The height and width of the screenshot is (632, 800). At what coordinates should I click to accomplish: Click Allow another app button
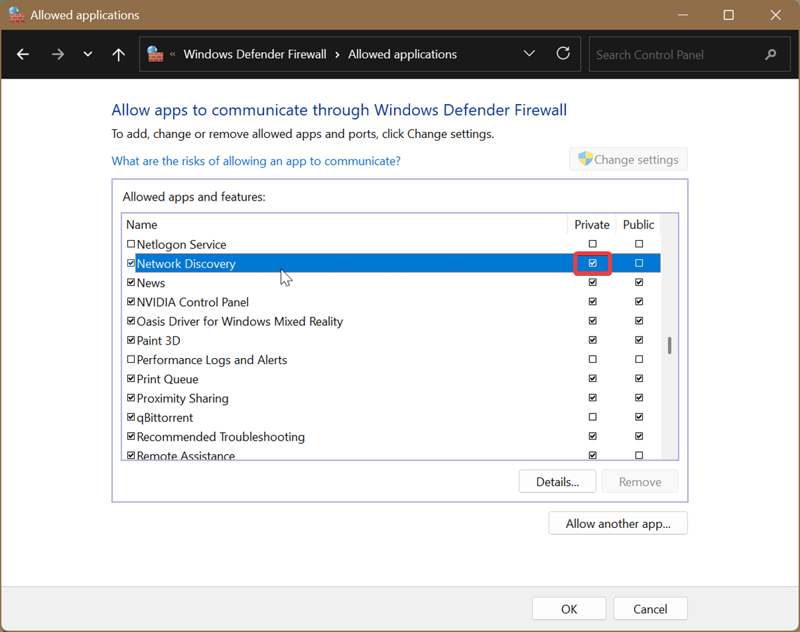618,523
